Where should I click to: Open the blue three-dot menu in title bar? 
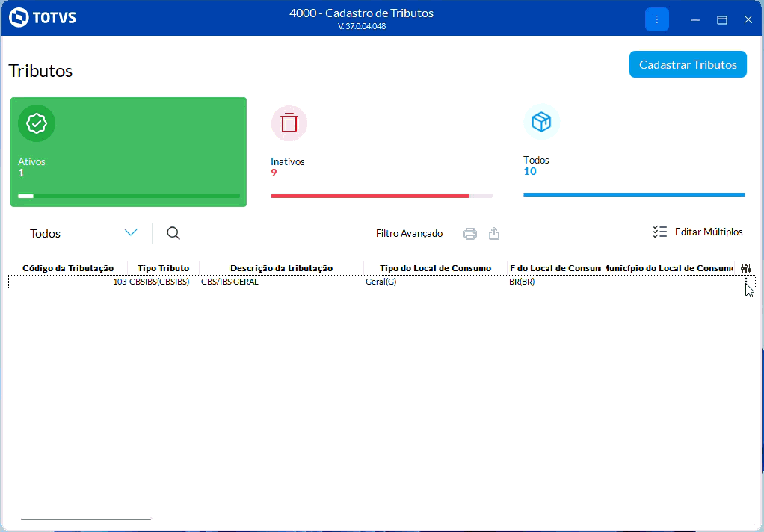click(x=657, y=19)
